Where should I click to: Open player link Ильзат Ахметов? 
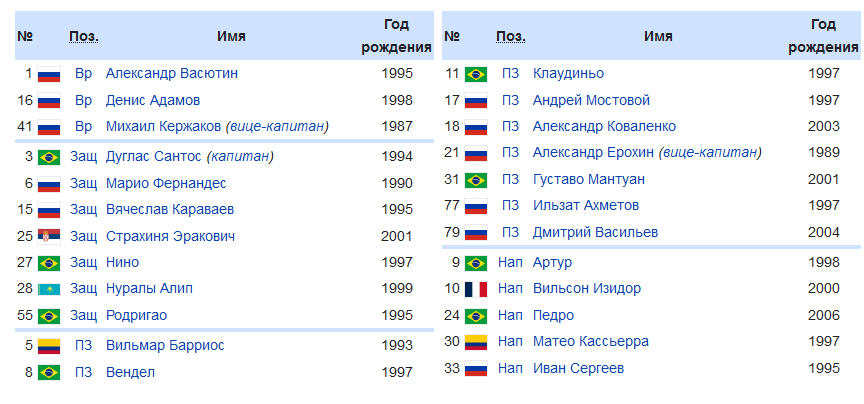tap(586, 205)
